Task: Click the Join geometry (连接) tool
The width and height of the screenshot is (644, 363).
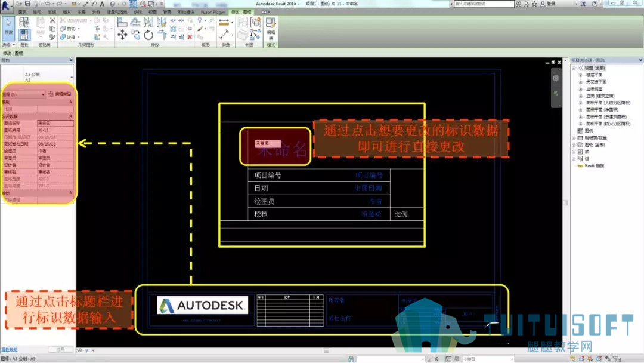Action: [x=68, y=37]
